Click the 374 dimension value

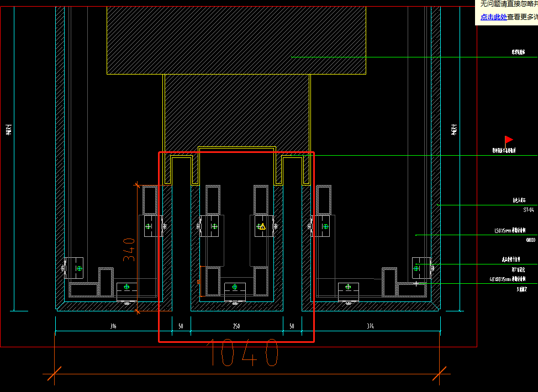tap(370, 327)
